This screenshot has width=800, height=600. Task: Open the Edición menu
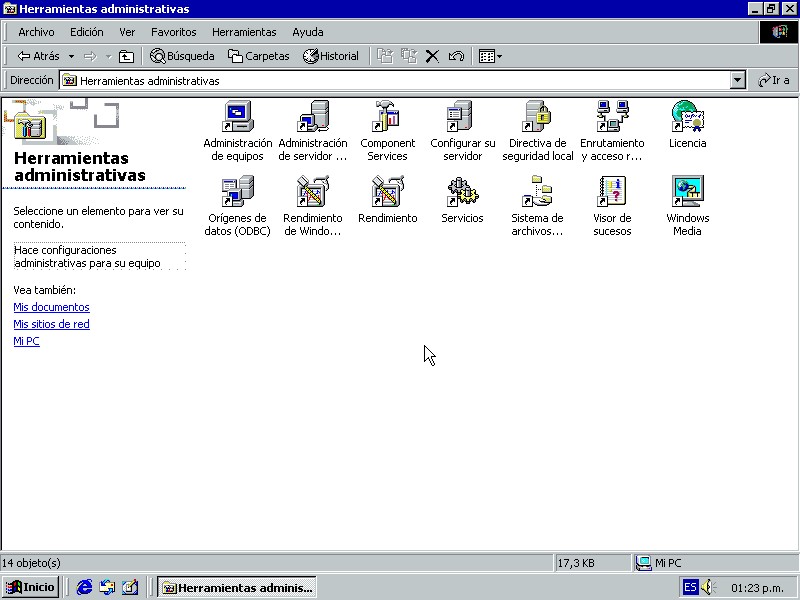point(87,32)
